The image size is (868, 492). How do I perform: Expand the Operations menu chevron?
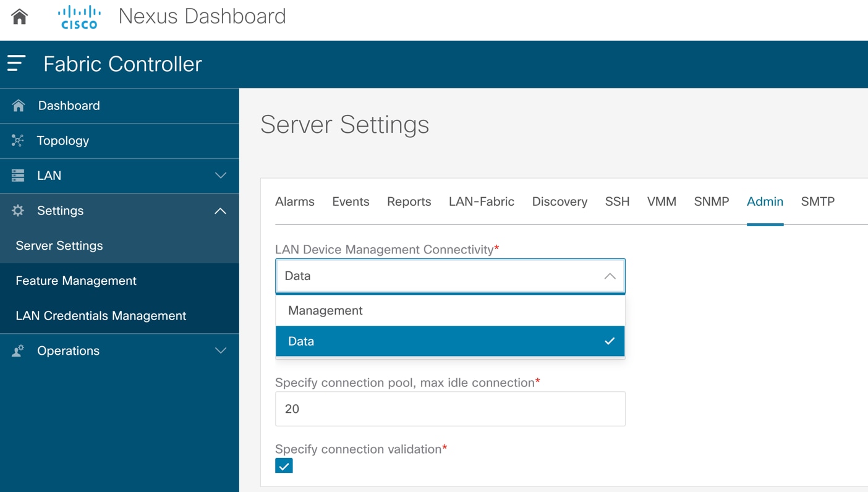click(x=221, y=350)
